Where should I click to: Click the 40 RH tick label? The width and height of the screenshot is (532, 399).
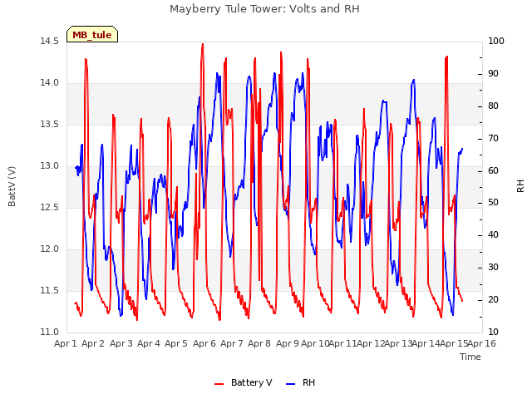(493, 234)
